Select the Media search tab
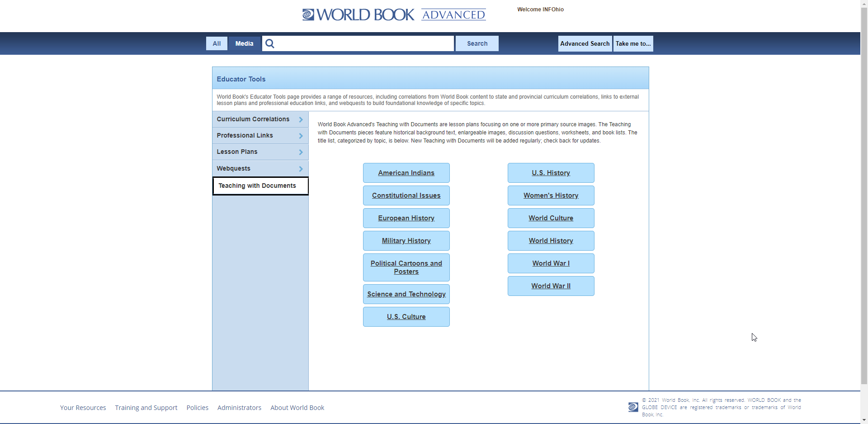868x424 pixels. 244,43
